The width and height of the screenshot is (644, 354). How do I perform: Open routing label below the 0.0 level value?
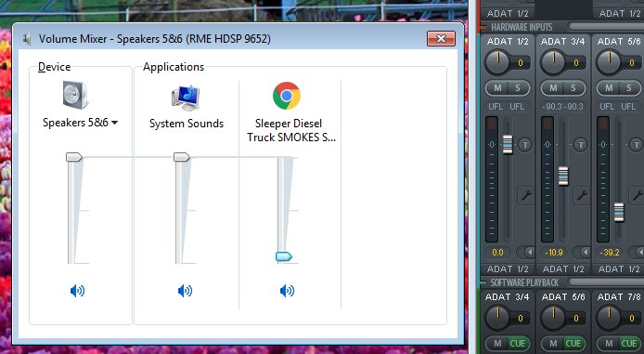[x=508, y=269]
